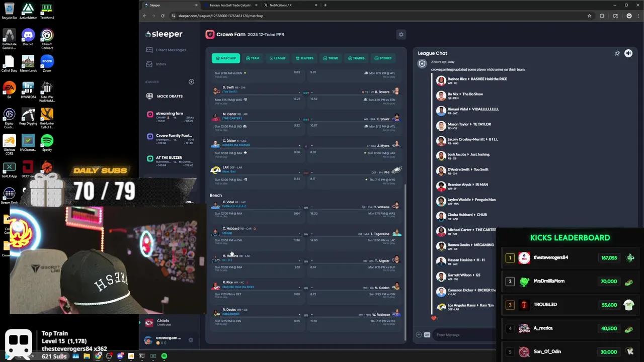Open the TRADES tab

[x=356, y=58]
